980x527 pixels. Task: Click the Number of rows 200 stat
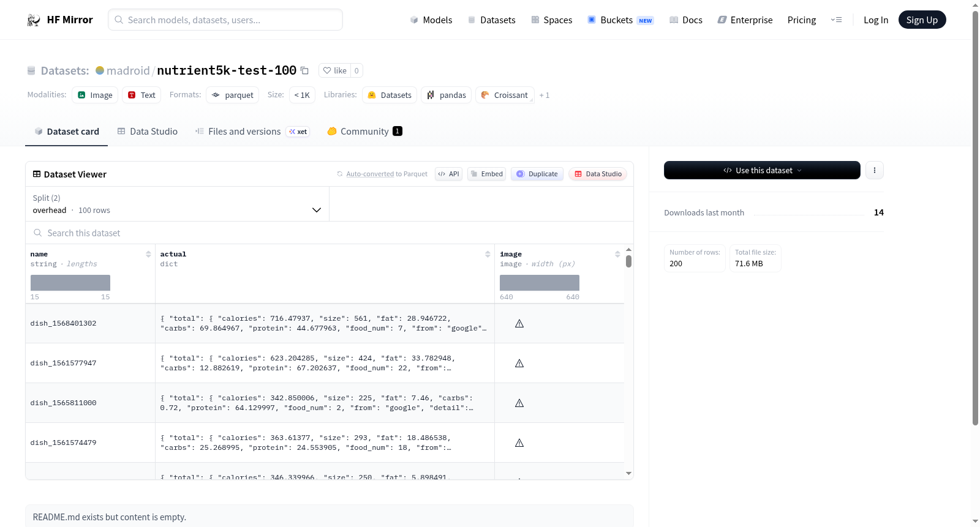(x=695, y=258)
